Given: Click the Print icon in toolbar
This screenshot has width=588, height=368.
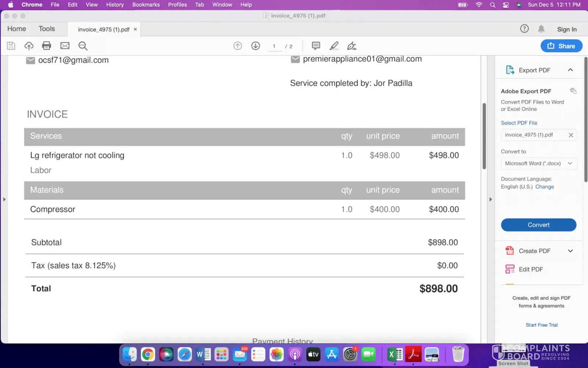Looking at the screenshot, I should click(x=46, y=46).
